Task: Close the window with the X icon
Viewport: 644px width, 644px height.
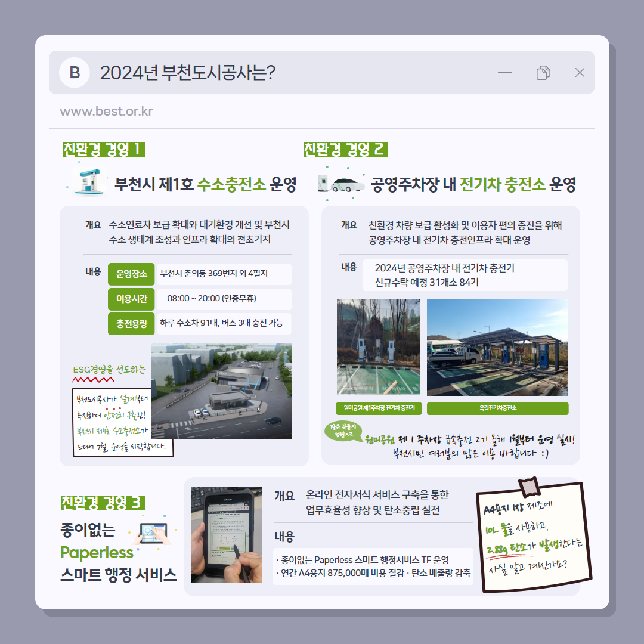Action: (580, 73)
